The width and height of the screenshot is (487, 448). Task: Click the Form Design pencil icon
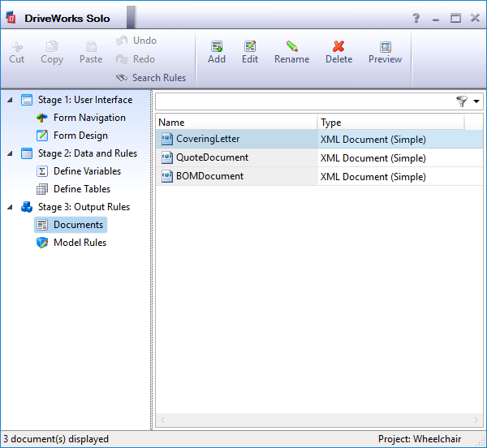tap(42, 136)
